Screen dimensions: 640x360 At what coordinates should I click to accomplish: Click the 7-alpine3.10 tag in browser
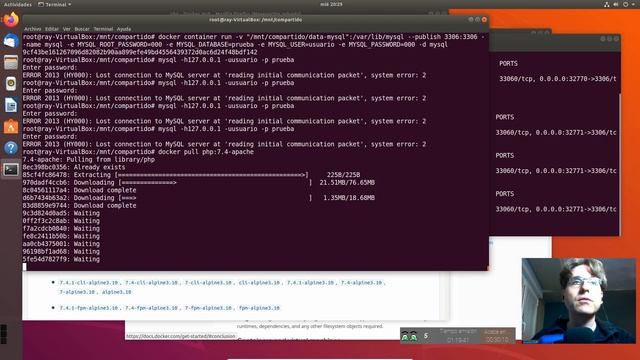[x=77, y=292]
